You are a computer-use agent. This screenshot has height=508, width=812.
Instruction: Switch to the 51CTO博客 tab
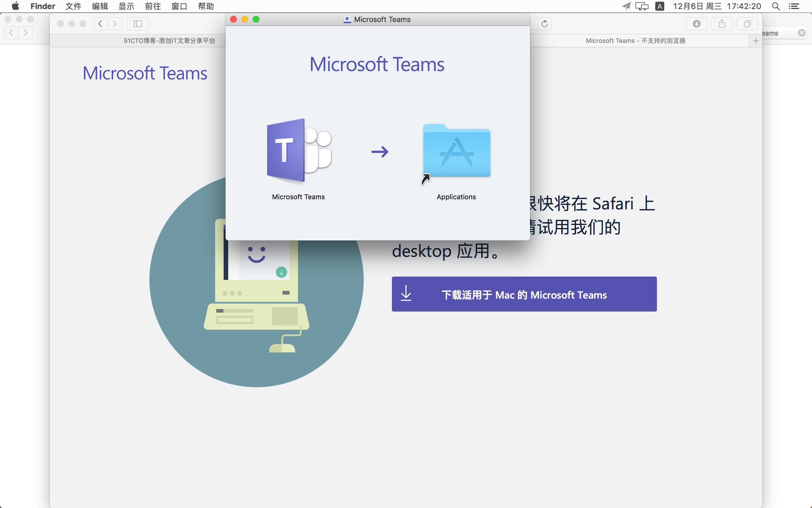click(x=169, y=41)
